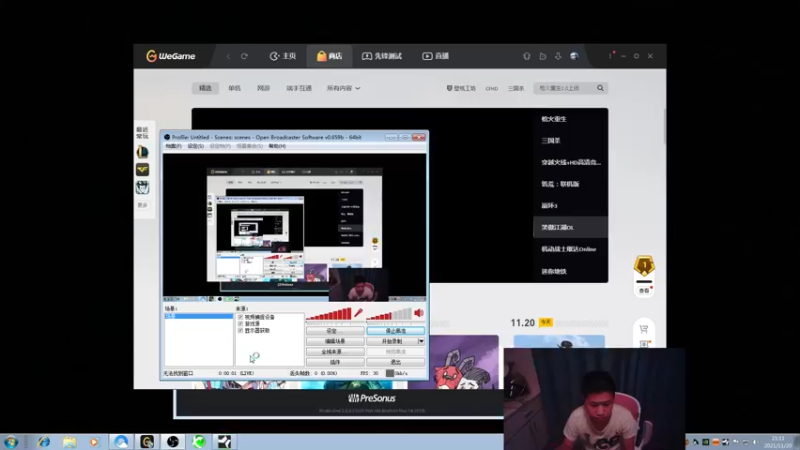Click the 退出 exit button in OBS
The width and height of the screenshot is (800, 450).
[x=395, y=362]
